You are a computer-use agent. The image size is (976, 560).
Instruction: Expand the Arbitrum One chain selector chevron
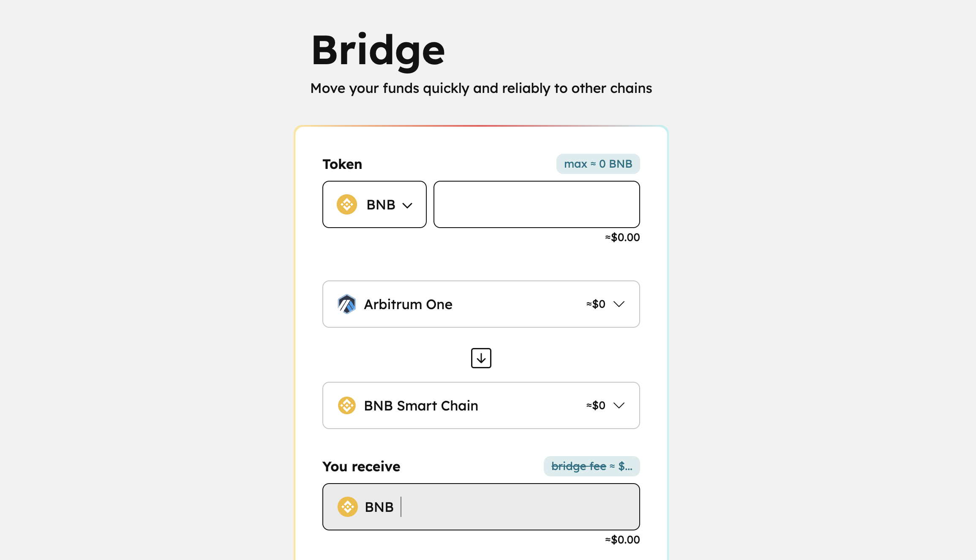click(619, 304)
